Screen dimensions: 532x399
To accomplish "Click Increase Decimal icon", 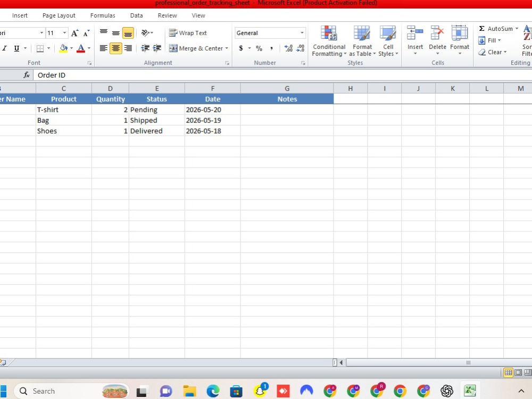I will [x=288, y=48].
